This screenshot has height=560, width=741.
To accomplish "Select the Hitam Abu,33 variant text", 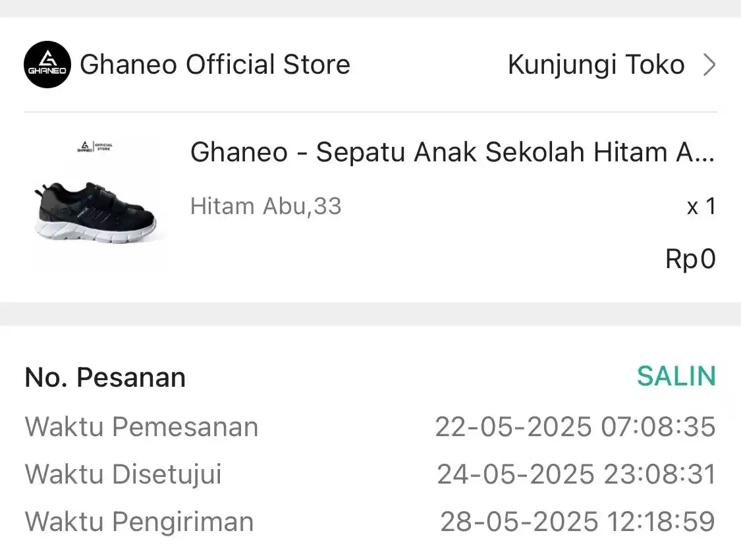I will point(265,206).
